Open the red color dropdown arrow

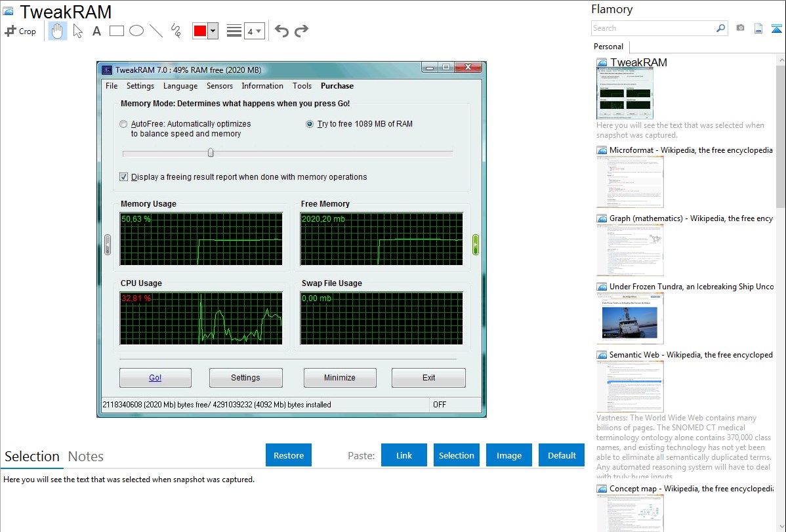coord(213,31)
